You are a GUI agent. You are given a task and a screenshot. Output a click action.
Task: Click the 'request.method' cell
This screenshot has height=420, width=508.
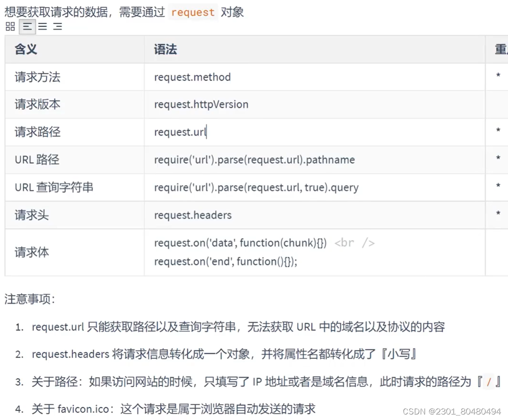(315, 77)
